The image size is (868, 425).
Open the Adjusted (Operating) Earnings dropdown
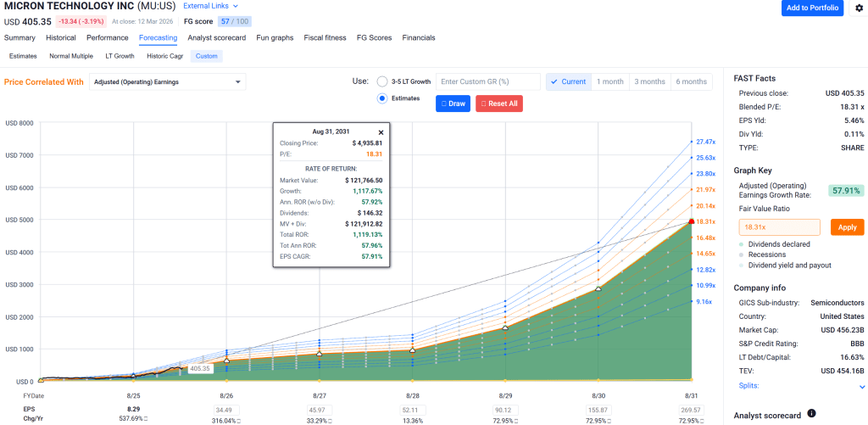coord(167,82)
